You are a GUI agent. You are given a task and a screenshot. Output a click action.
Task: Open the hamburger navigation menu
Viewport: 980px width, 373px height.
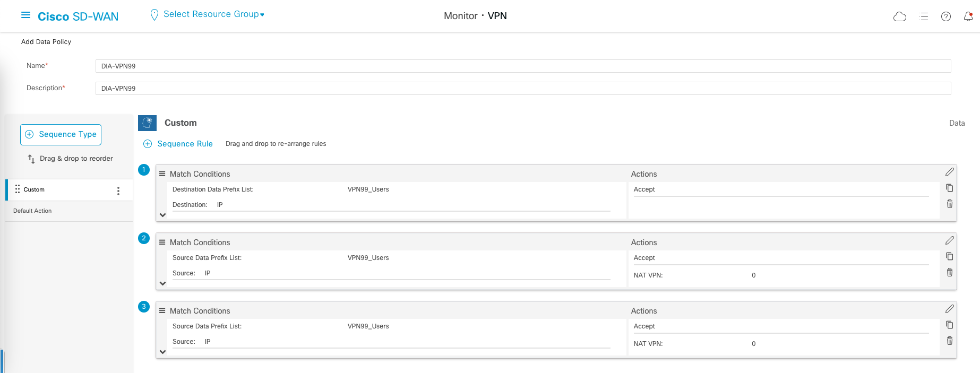[25, 15]
